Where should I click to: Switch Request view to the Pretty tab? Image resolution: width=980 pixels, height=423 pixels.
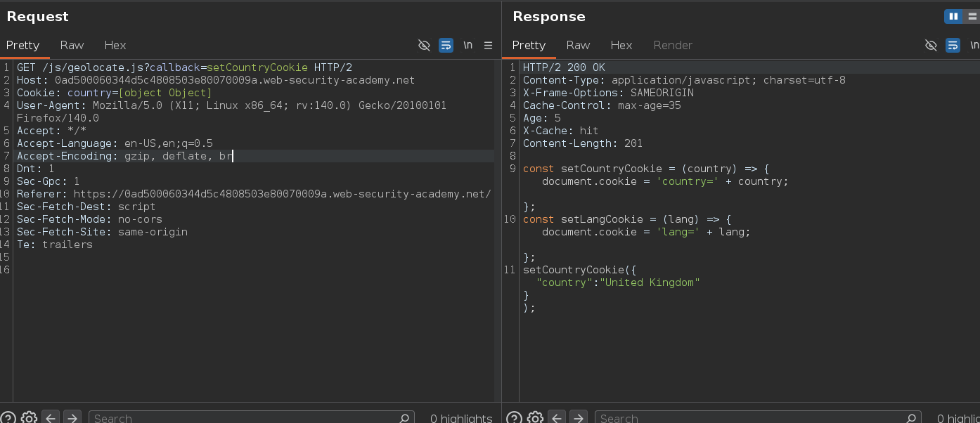pos(23,45)
